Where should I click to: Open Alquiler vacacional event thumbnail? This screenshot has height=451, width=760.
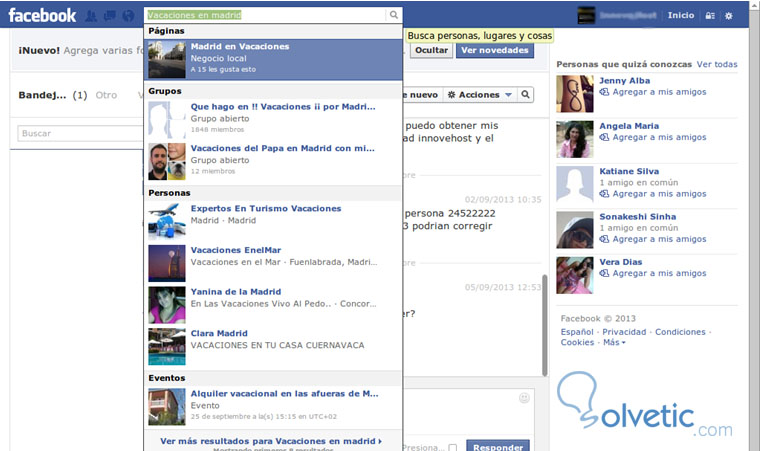[167, 407]
